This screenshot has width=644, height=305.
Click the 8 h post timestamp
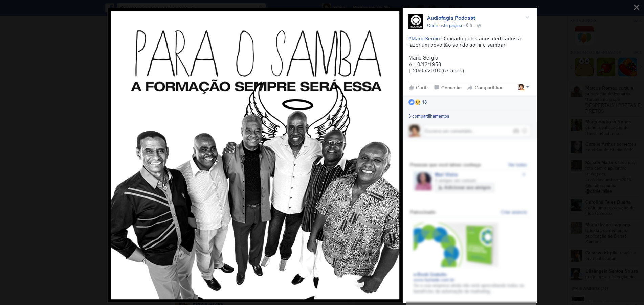coord(469,25)
